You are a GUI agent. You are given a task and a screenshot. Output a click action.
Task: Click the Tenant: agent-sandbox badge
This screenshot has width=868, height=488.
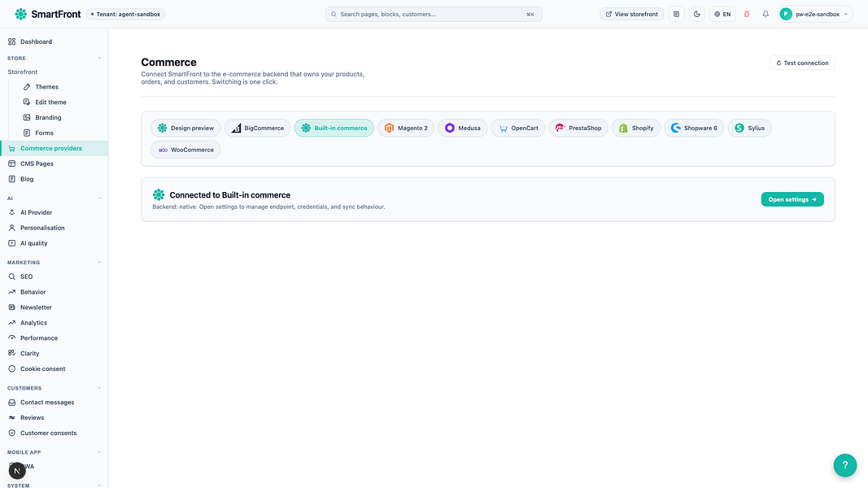pyautogui.click(x=125, y=15)
